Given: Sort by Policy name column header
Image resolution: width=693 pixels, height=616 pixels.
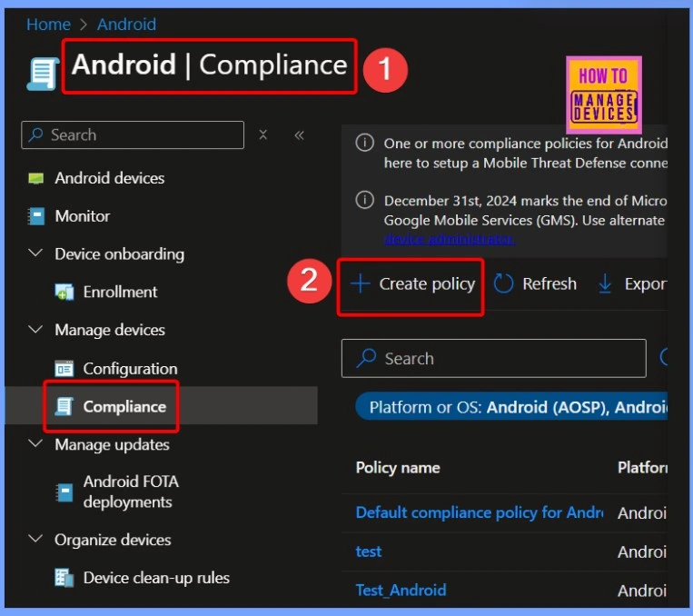Looking at the screenshot, I should point(398,467).
